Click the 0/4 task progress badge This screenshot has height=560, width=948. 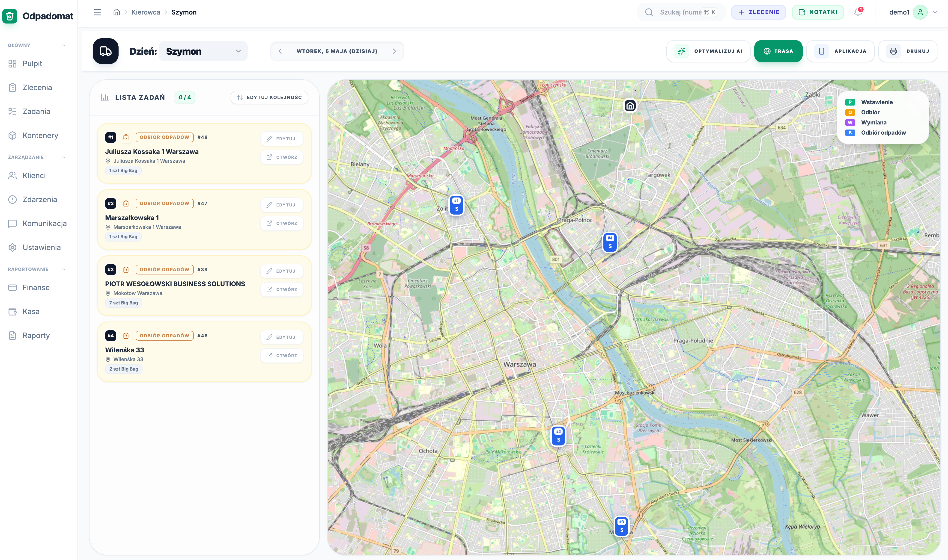[185, 97]
